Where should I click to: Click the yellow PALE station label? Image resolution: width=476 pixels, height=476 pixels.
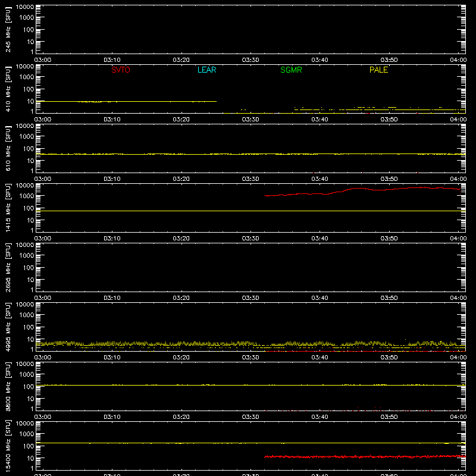point(378,70)
